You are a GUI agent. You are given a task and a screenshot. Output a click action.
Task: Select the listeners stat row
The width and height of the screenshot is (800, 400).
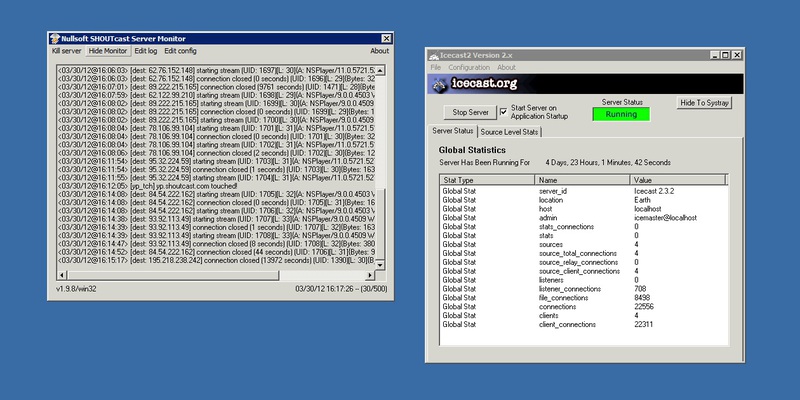point(583,280)
